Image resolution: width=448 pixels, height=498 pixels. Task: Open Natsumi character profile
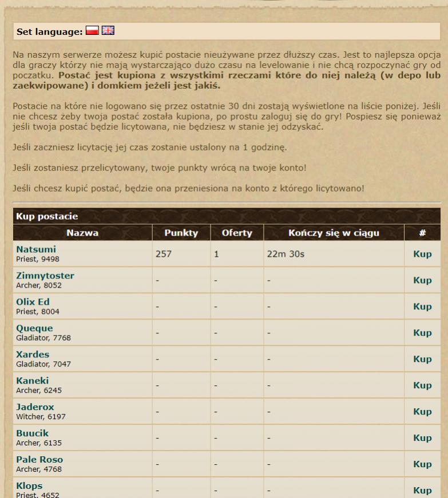[x=36, y=250]
